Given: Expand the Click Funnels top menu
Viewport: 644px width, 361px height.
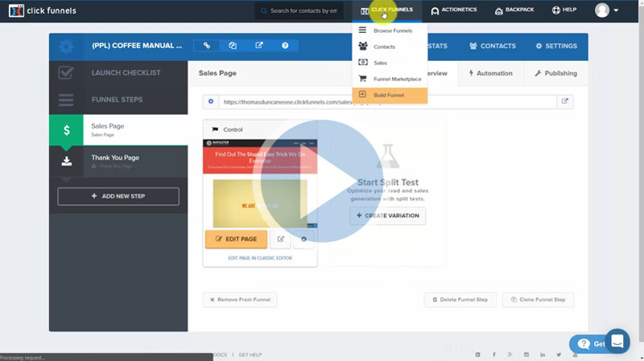Looking at the screenshot, I should pyautogui.click(x=386, y=10).
